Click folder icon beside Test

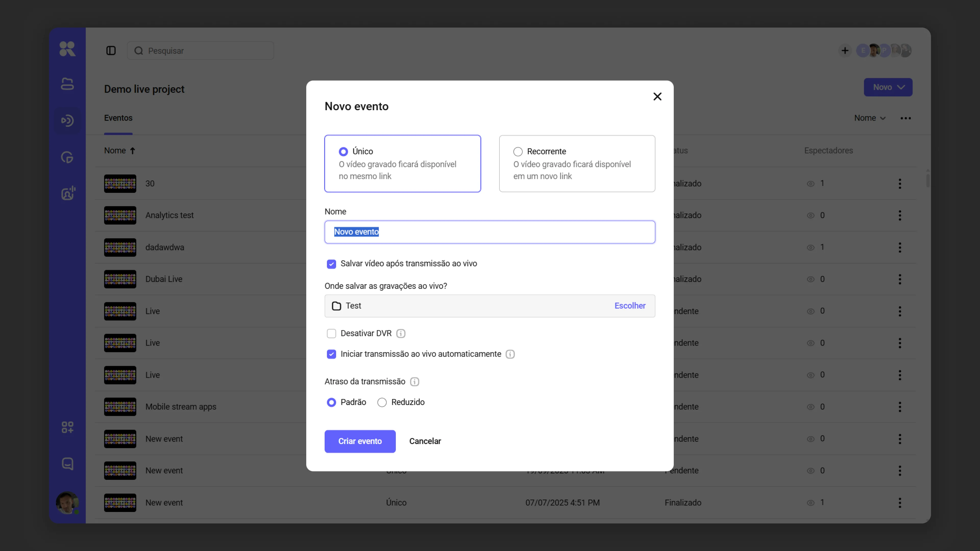click(x=336, y=306)
